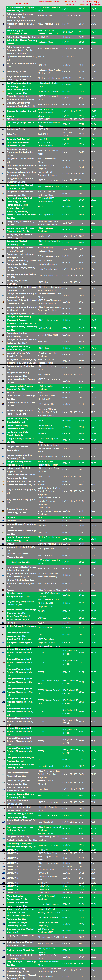
Task: Select the Chunyu FFP2 model cell
Action: 50,116
